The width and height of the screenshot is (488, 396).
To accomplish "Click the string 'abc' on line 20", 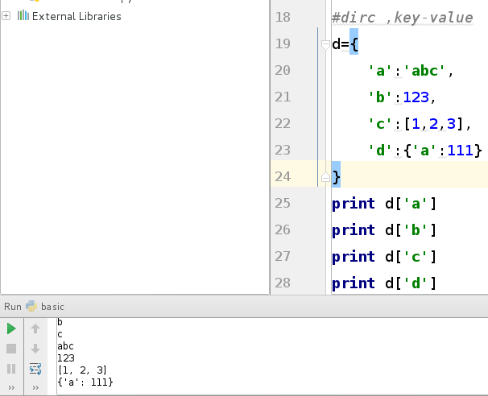I will (424, 71).
